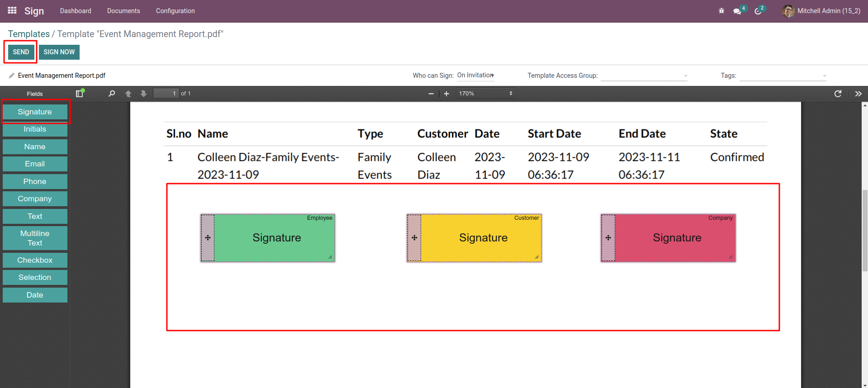The width and height of the screenshot is (868, 388).
Task: Click the SIGN NOW button
Action: pos(59,52)
